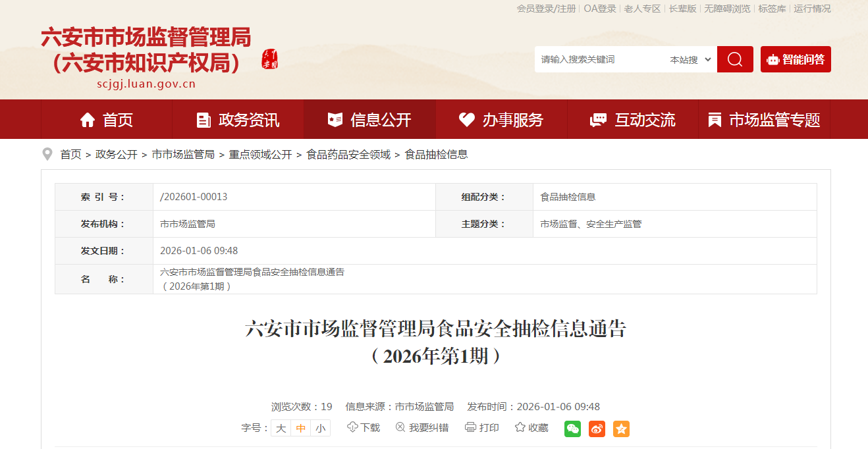Viewport: 868px width, 449px height.
Task: Click the red search magnifier button
Action: pos(734,59)
